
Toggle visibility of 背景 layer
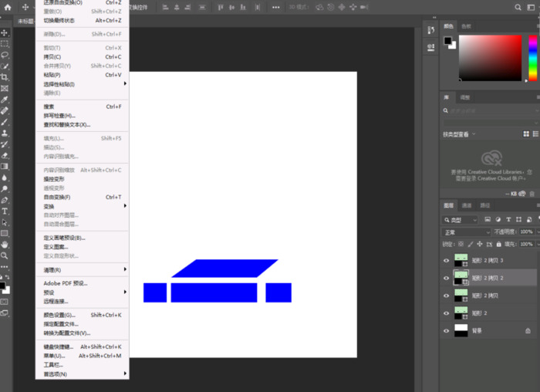point(446,330)
